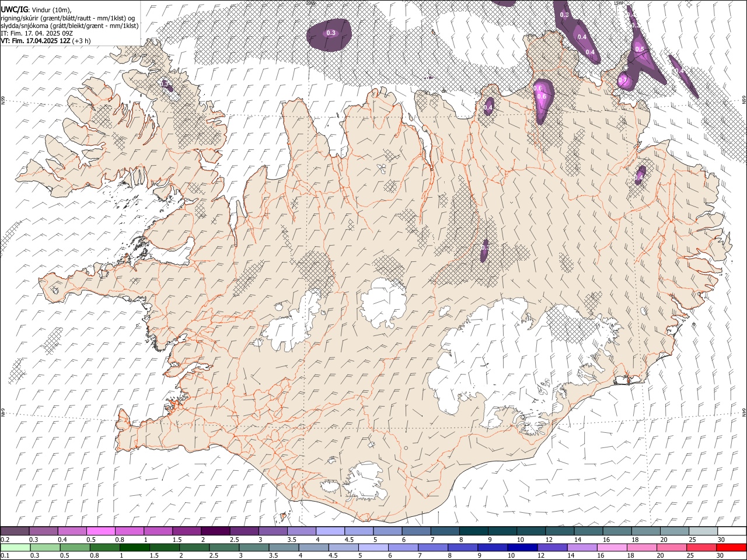Click the 0.3 label in the central highlands blob
This screenshot has height=560, width=747.
click(485, 248)
